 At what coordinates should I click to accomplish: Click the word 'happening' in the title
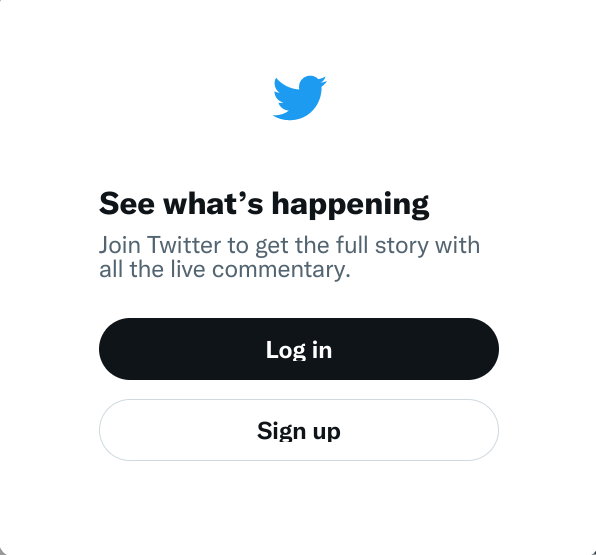pos(350,205)
